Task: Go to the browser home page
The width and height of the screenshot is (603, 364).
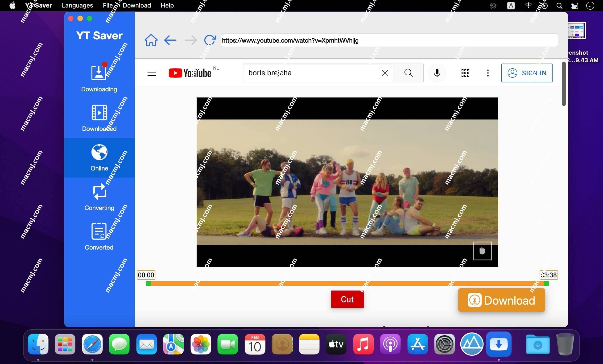Action: pos(151,40)
